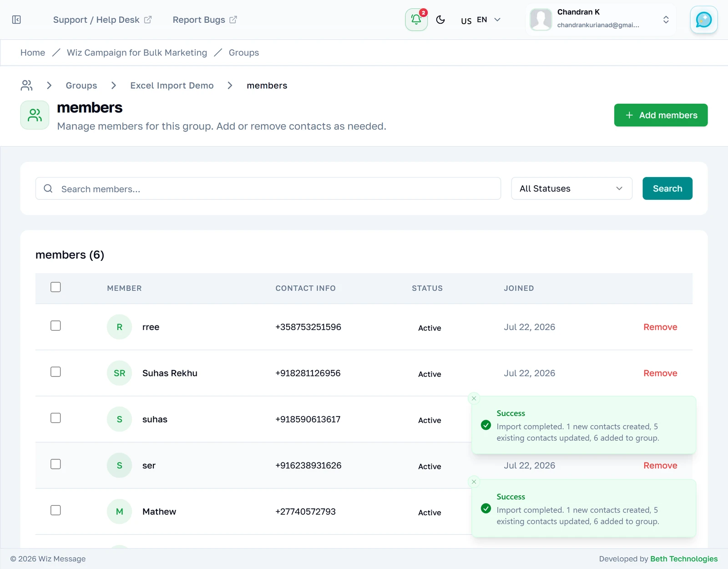Dismiss the upper Success notification
The image size is (728, 569).
coord(474,398)
